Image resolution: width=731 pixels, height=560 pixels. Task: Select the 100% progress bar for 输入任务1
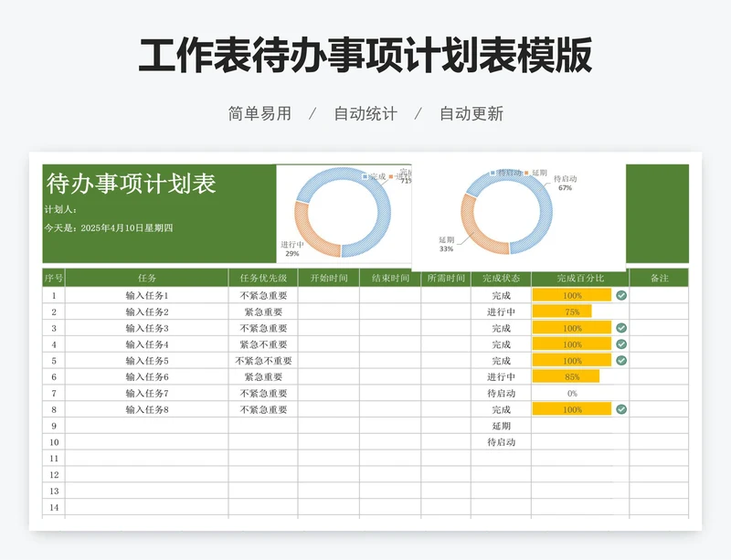(x=572, y=295)
